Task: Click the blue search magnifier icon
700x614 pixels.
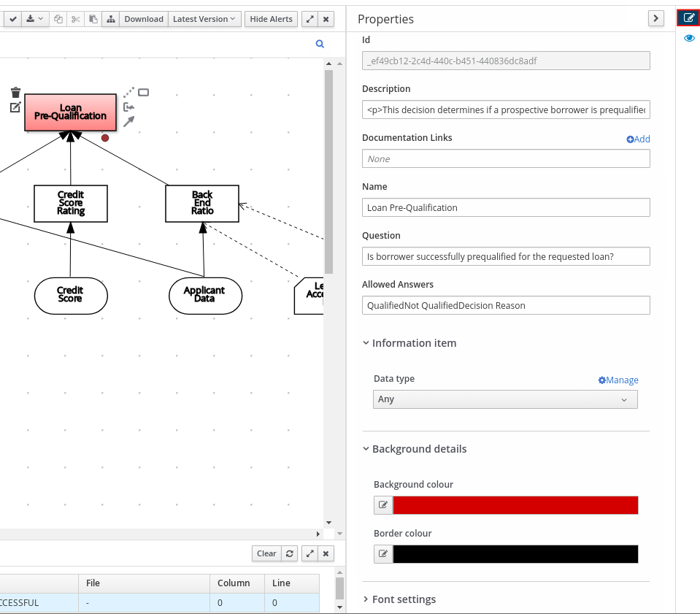Action: pyautogui.click(x=320, y=44)
